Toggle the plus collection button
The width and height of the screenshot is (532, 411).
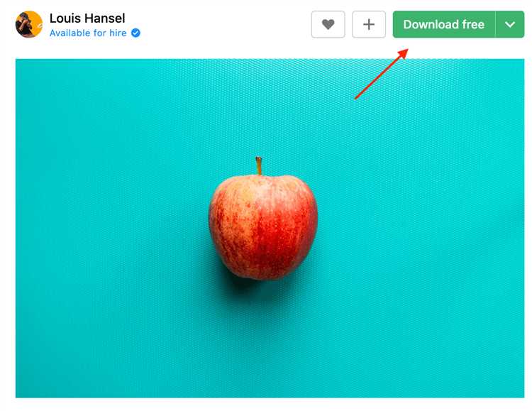(369, 24)
